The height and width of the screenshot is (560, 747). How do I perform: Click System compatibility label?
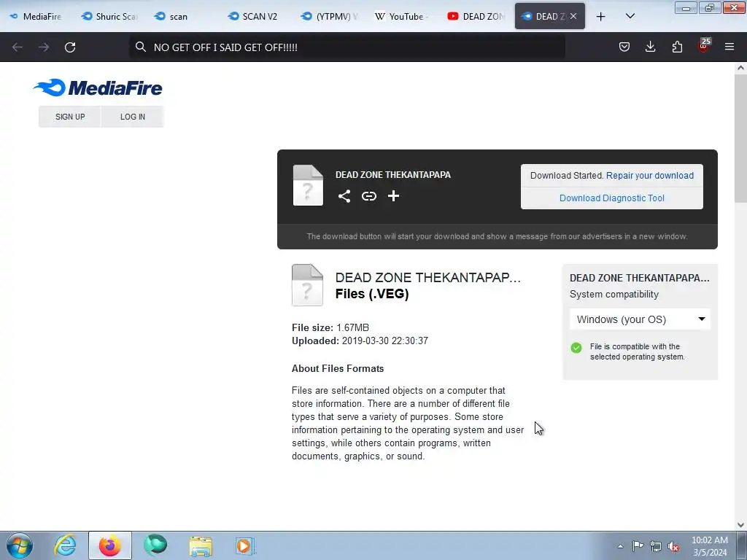614,295
